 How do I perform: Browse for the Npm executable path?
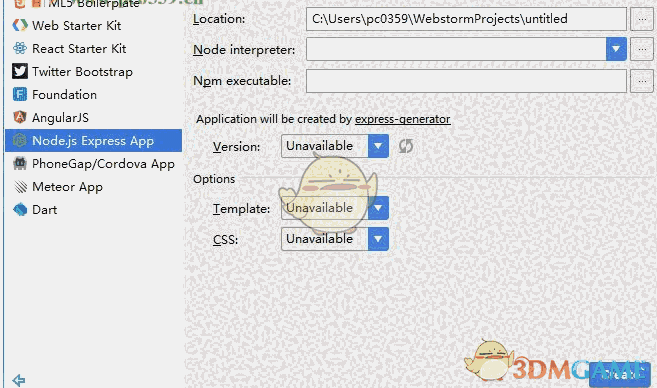[641, 81]
